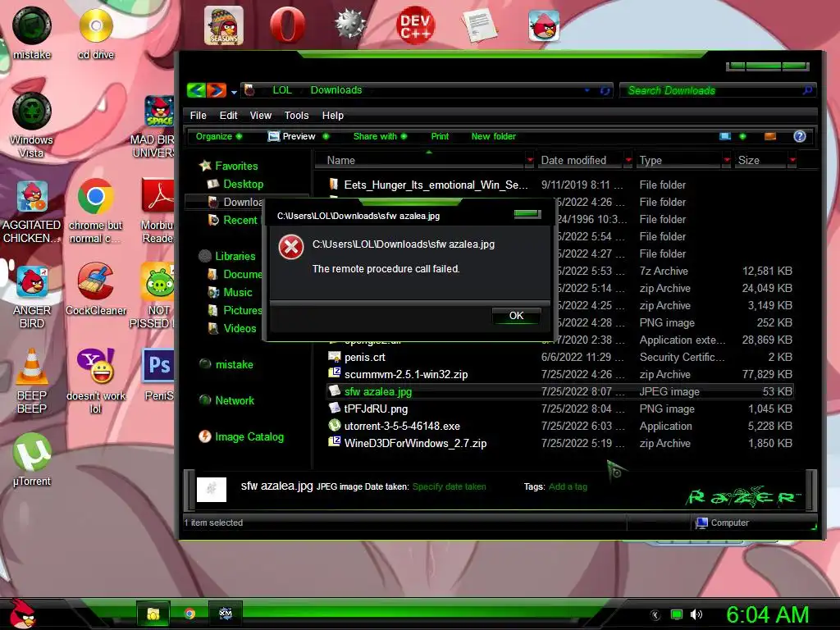Click Add a tag in details pane
The width and height of the screenshot is (840, 630).
[x=568, y=486]
